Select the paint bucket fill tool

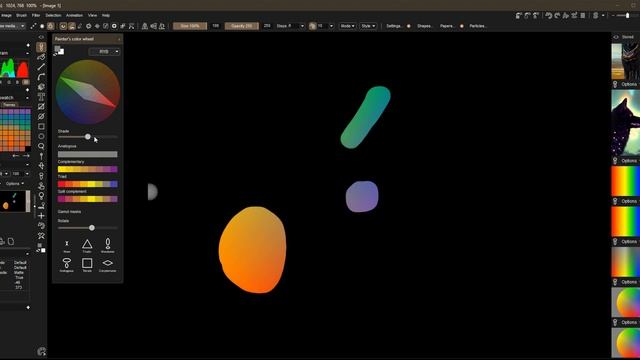click(x=41, y=87)
